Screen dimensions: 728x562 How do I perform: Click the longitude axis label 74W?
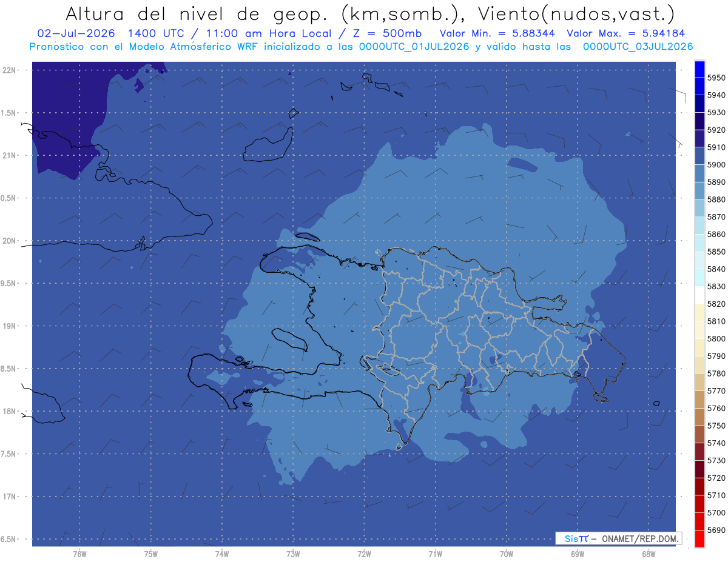pos(222,554)
